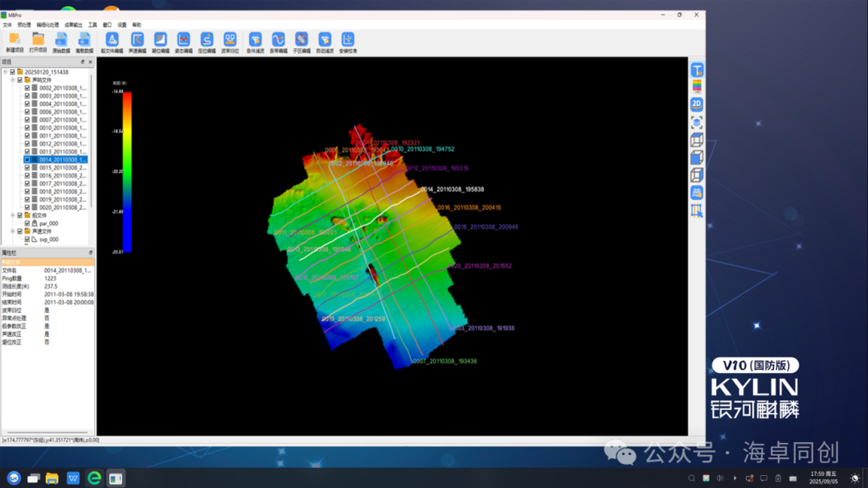Switch view with the 2D icon
This screenshot has width=868, height=488.
(x=697, y=104)
